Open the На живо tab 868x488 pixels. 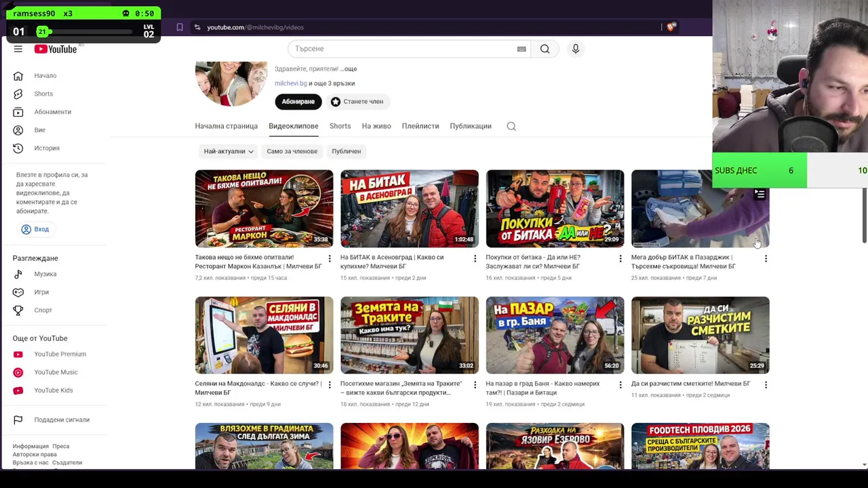pyautogui.click(x=376, y=126)
